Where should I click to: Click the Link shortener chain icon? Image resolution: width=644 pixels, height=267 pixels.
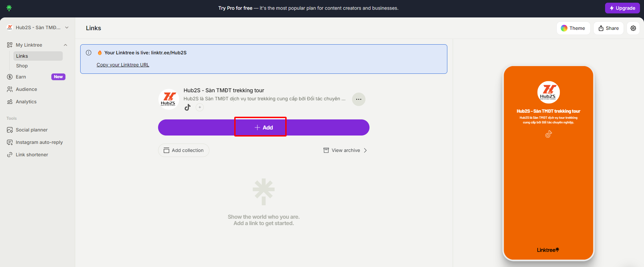[x=10, y=155]
